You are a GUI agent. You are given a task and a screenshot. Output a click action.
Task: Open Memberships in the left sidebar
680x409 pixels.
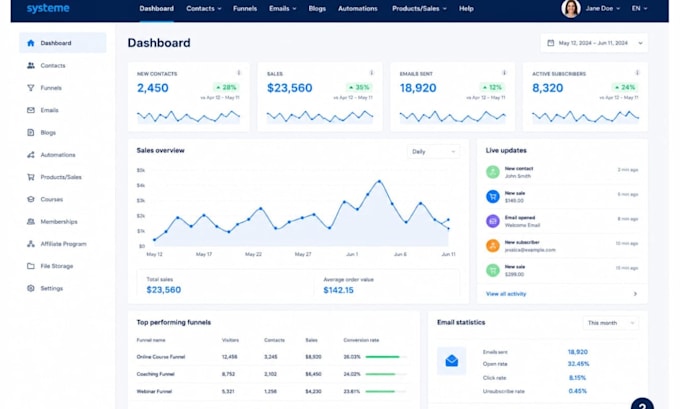point(52,222)
